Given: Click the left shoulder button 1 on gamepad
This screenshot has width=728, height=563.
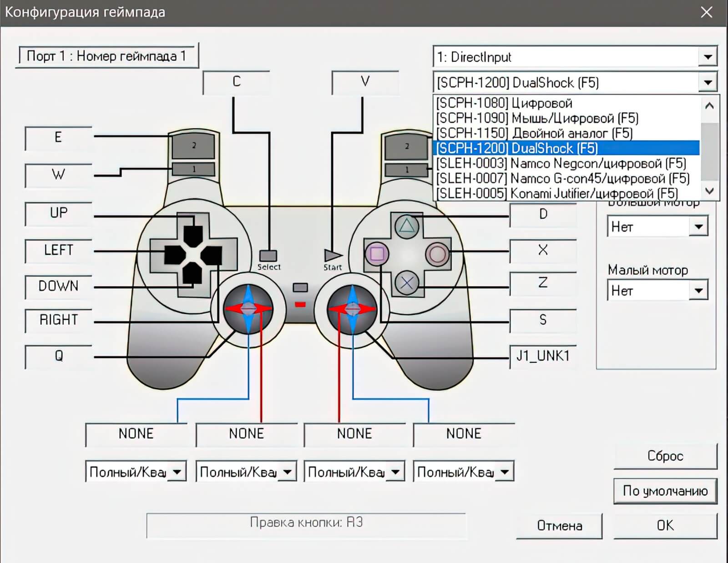Looking at the screenshot, I should pos(193,169).
